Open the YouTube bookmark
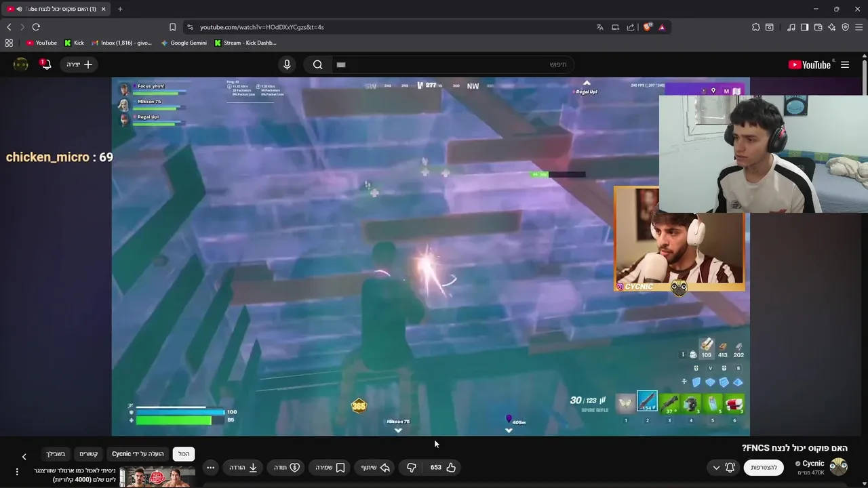This screenshot has height=488, width=868. click(x=41, y=43)
